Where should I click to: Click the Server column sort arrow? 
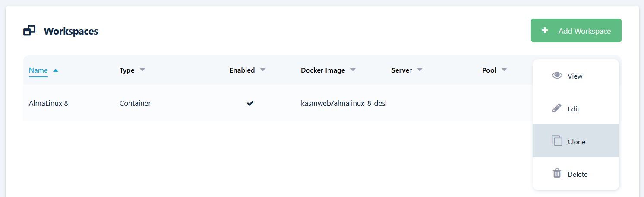[420, 70]
